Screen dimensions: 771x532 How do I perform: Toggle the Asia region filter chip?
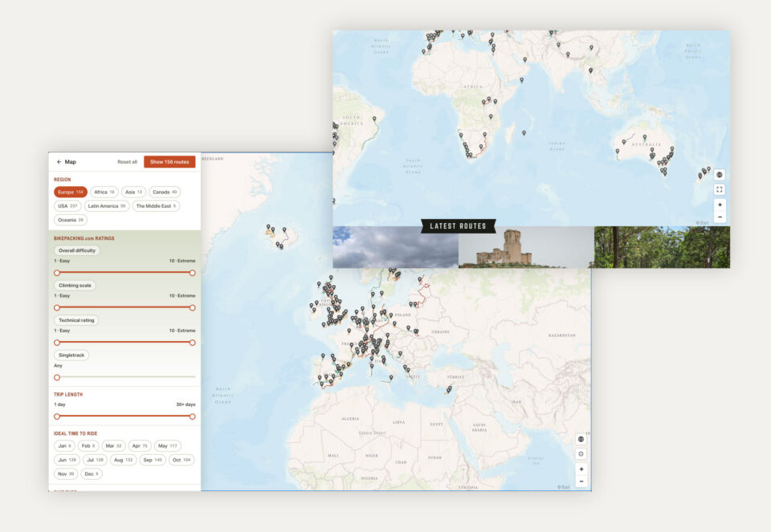pyautogui.click(x=134, y=192)
